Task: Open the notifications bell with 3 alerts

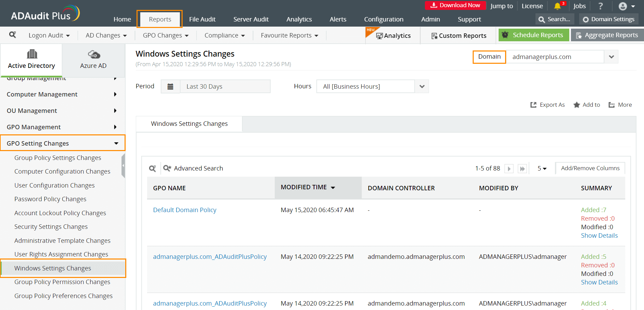Action: [x=558, y=6]
